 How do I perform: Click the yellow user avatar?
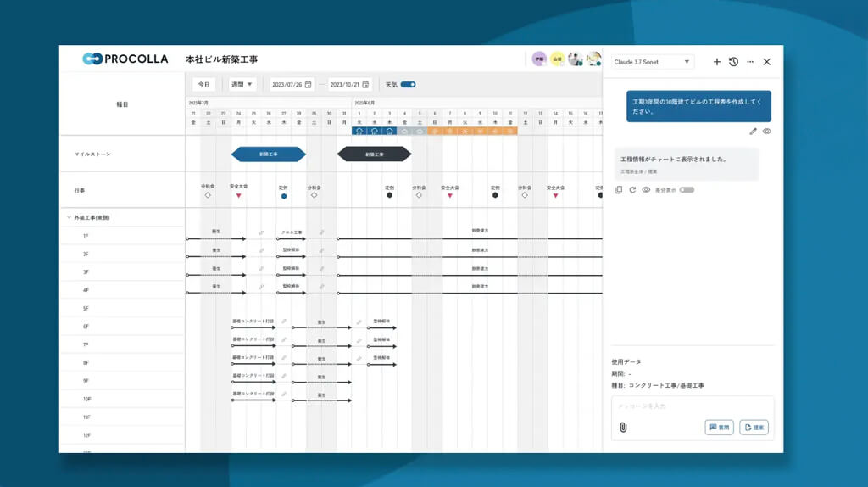[x=558, y=59]
